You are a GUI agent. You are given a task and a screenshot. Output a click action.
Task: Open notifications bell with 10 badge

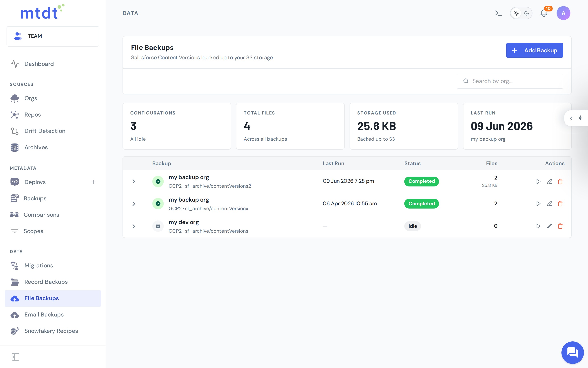click(x=544, y=13)
